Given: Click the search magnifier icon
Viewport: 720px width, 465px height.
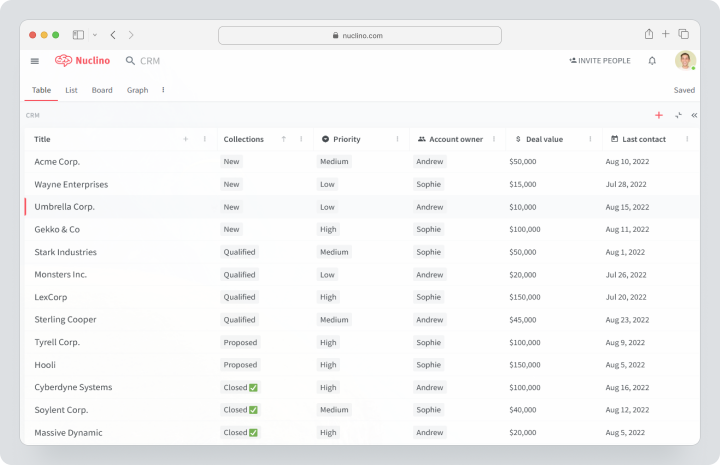Looking at the screenshot, I should (x=130, y=61).
